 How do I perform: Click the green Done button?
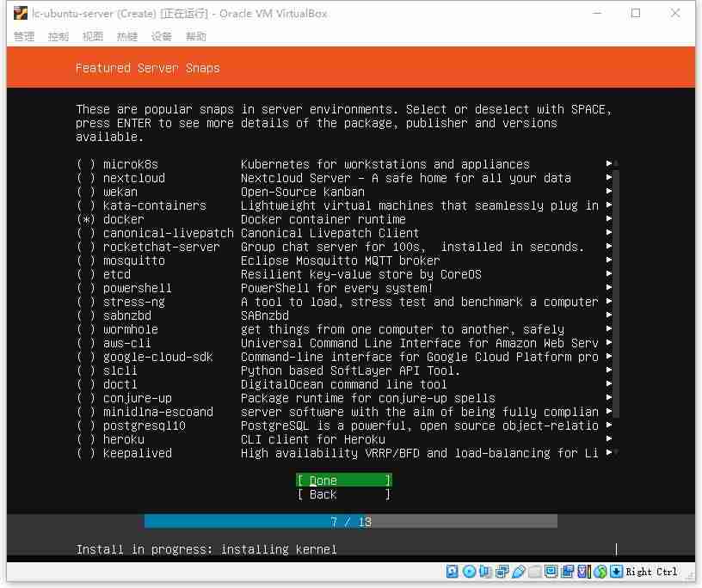(x=344, y=481)
